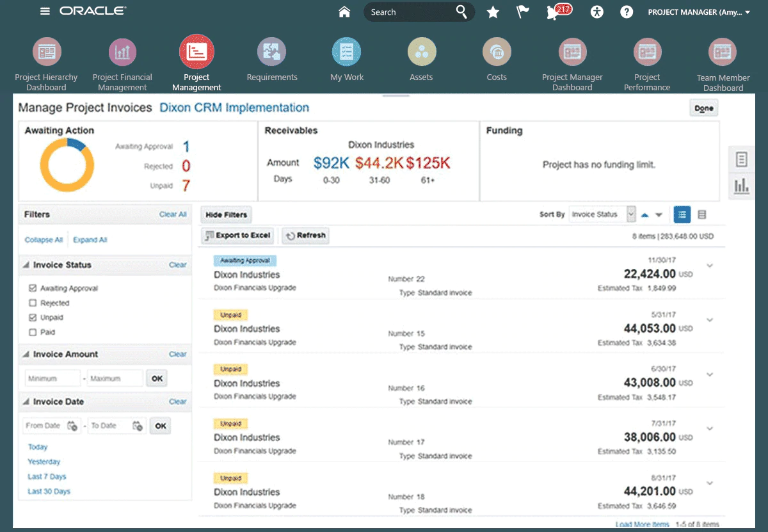
Task: Open the Watchlist flag icon
Action: pyautogui.click(x=523, y=12)
